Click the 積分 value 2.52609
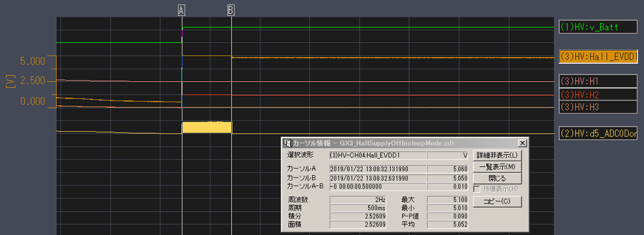The height and width of the screenshot is (235, 644). point(358,216)
